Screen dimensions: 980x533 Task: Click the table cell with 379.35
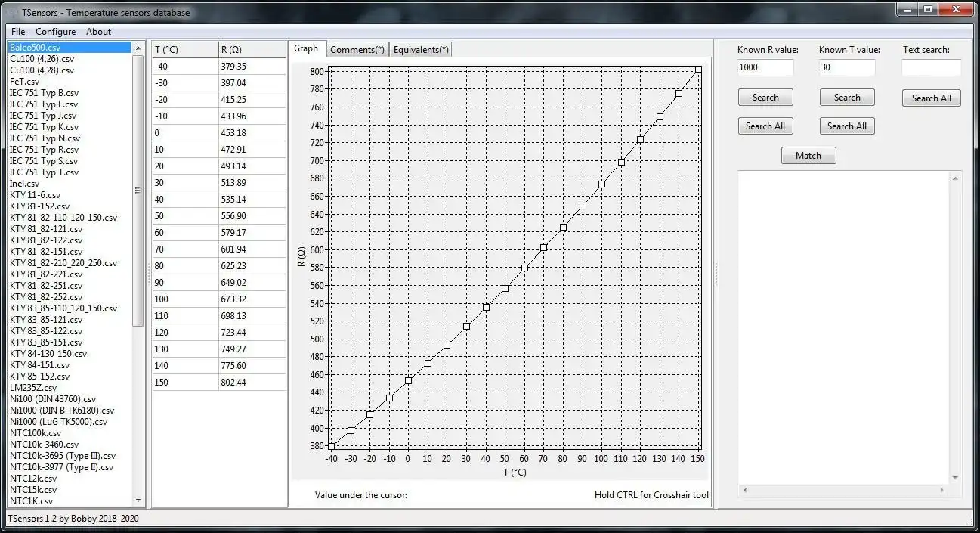pos(252,67)
